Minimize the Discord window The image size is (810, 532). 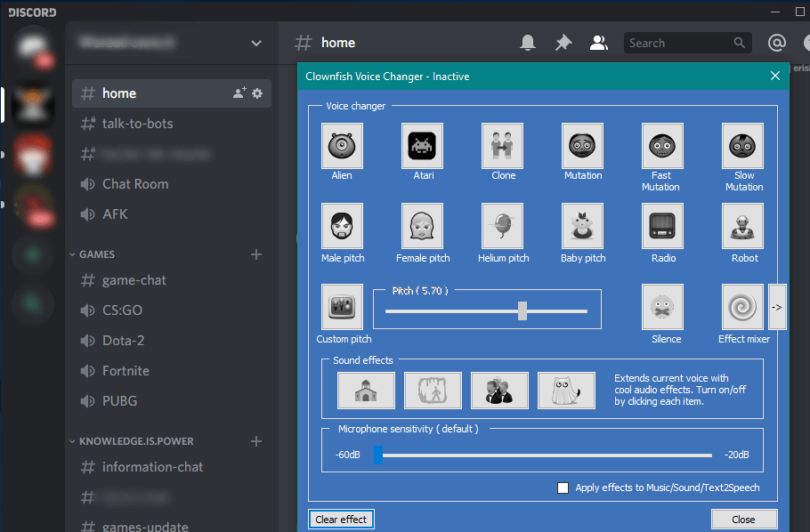coord(775,12)
